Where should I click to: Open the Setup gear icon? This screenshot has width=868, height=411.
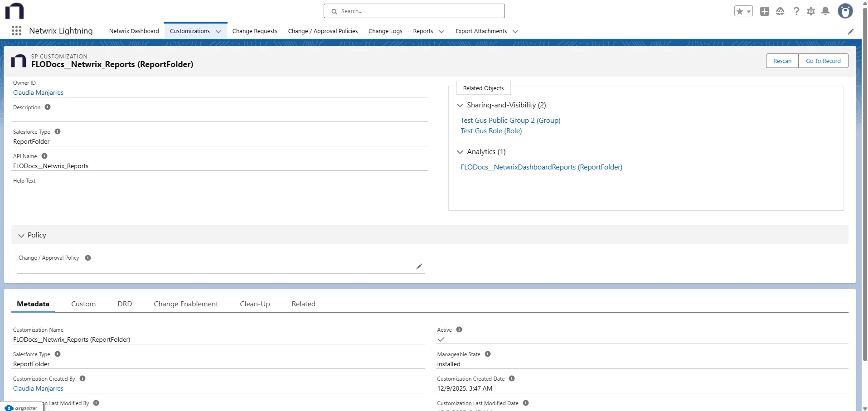(811, 11)
